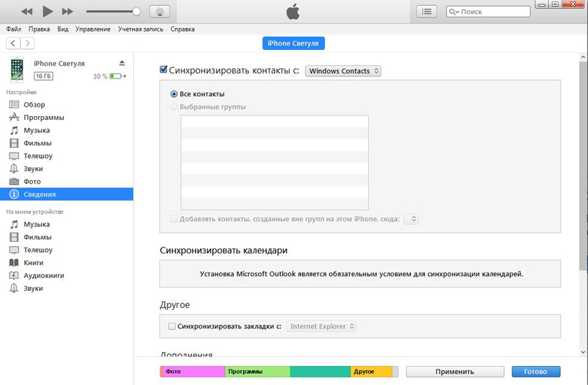588x385 pixels.
Task: Open Фильмы icon under На моем устройстве
Action: [x=14, y=237]
